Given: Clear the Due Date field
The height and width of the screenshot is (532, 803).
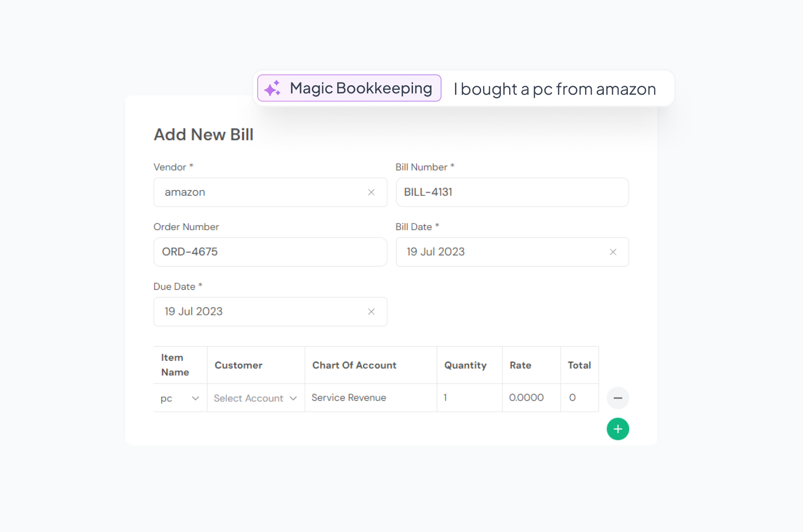Looking at the screenshot, I should [371, 312].
